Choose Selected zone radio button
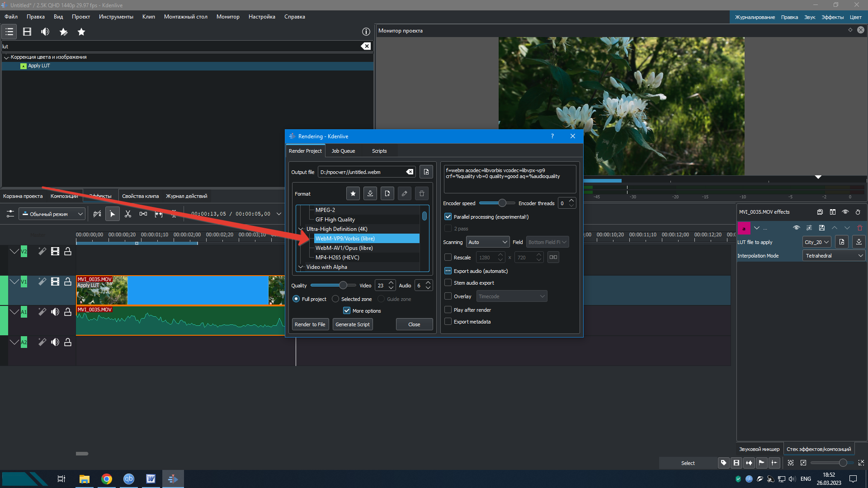 point(335,299)
